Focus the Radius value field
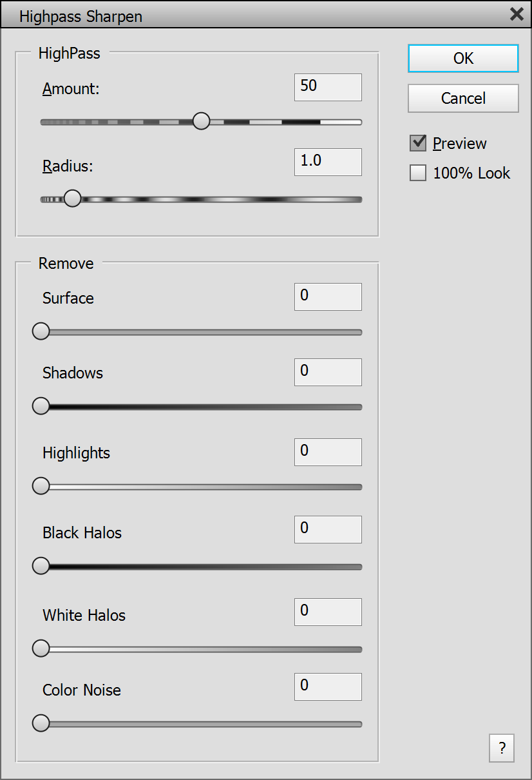Viewport: 532px width, 780px height. (328, 162)
